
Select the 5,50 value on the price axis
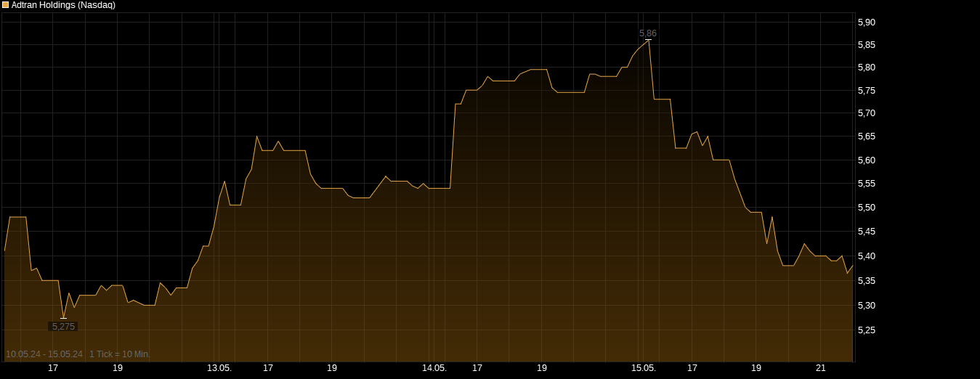(866, 208)
